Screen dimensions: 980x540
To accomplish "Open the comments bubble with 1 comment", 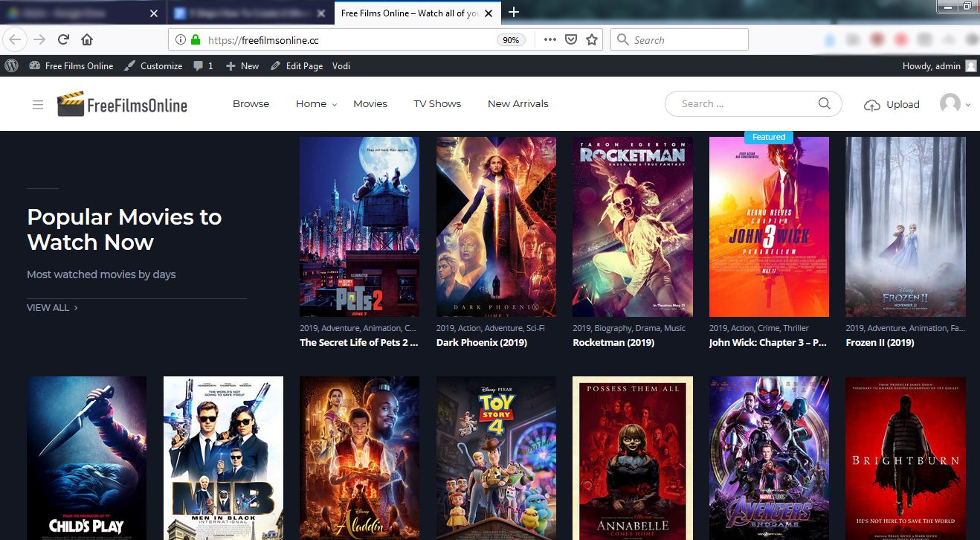I will pos(203,65).
